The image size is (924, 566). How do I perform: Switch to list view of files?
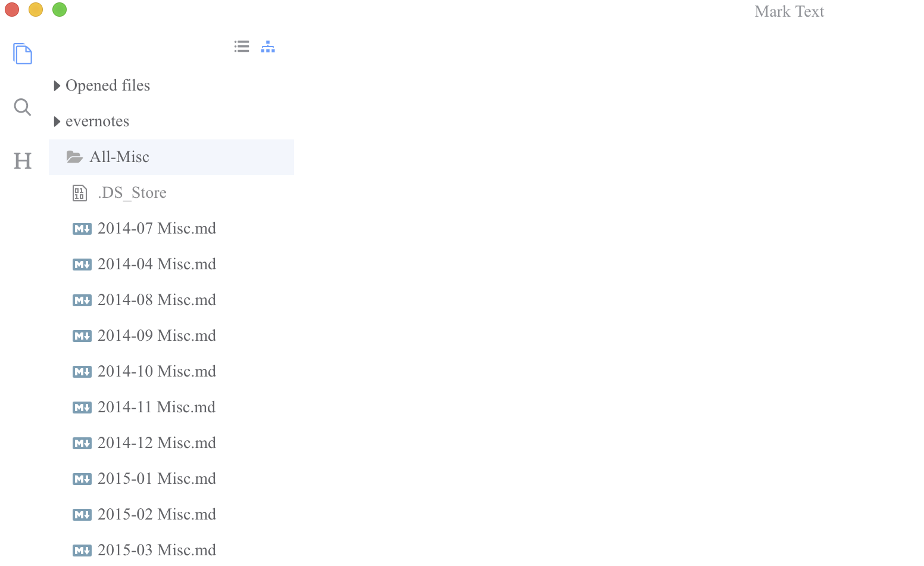241,46
